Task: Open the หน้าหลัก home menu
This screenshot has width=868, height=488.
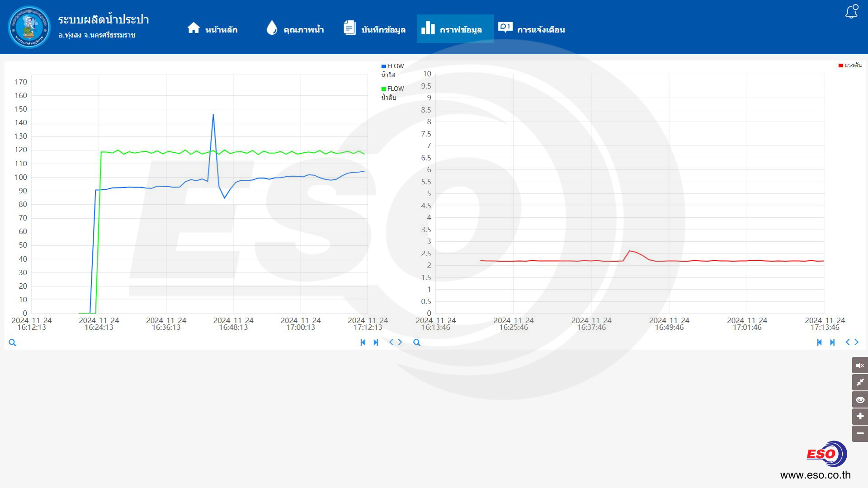Action: coord(212,29)
